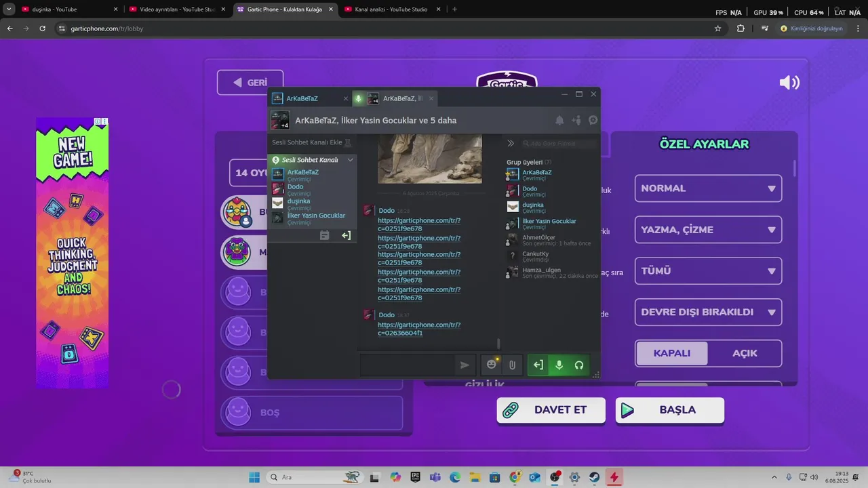Click the shared image thumbnail in Steam chat
868x488 pixels.
pyautogui.click(x=429, y=159)
